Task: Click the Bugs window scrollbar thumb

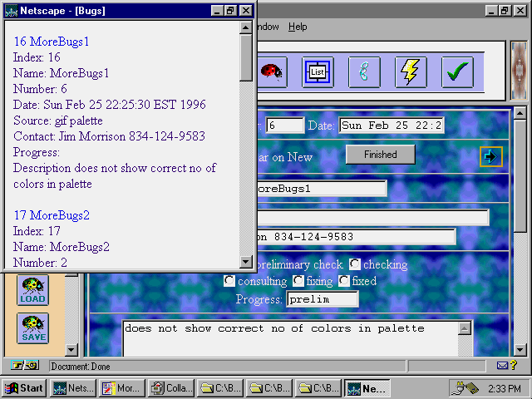Action: [245, 57]
